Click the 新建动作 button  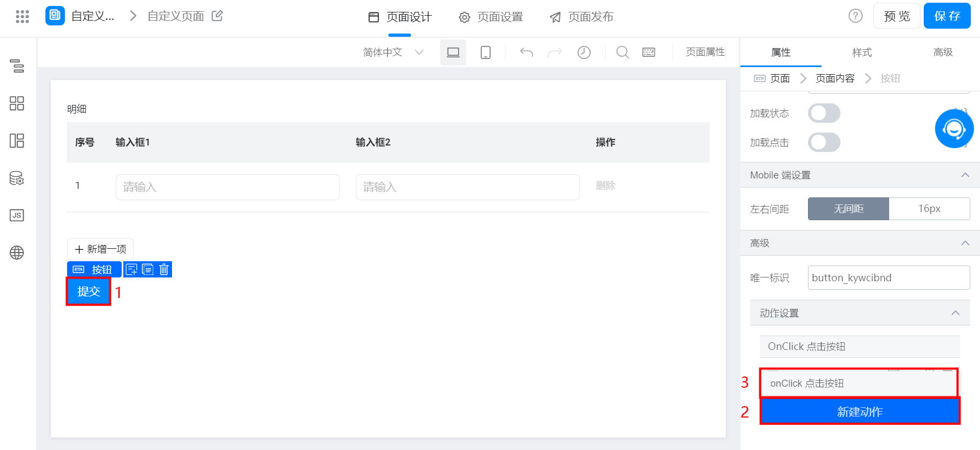859,412
